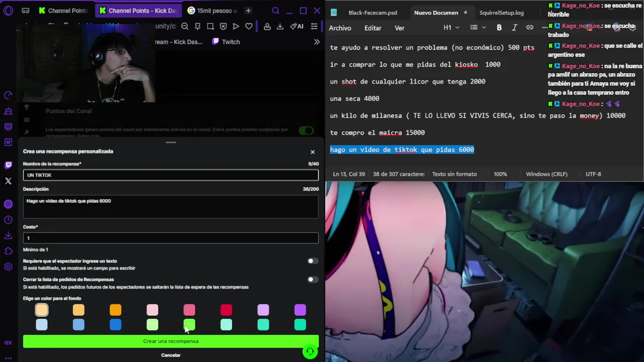
Task: Click the green support chat bubble
Action: point(310,351)
